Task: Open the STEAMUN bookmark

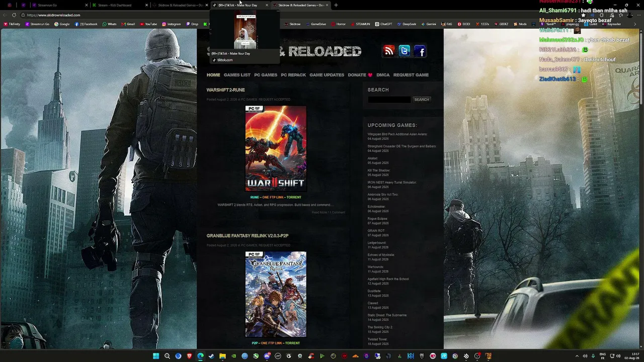Action: coord(360,24)
